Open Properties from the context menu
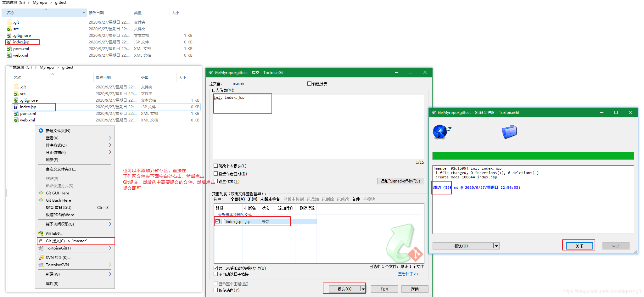The image size is (644, 297). pyautogui.click(x=75, y=284)
